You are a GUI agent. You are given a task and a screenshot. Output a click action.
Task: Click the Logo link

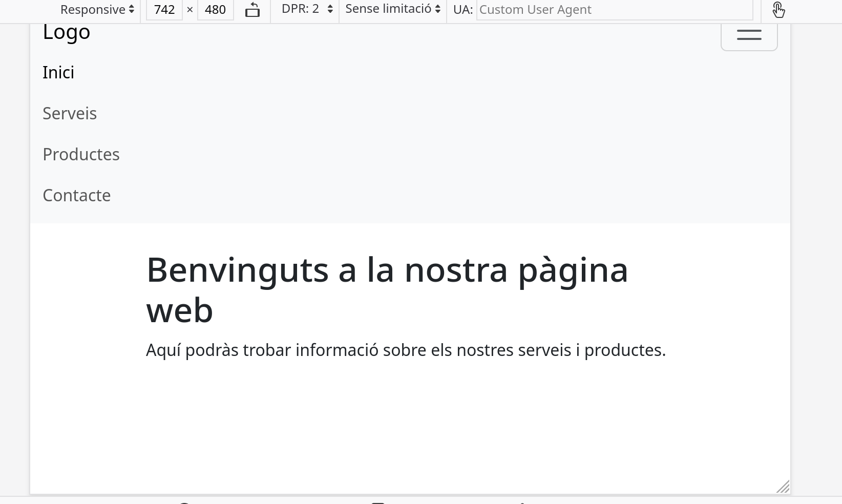pos(67,31)
